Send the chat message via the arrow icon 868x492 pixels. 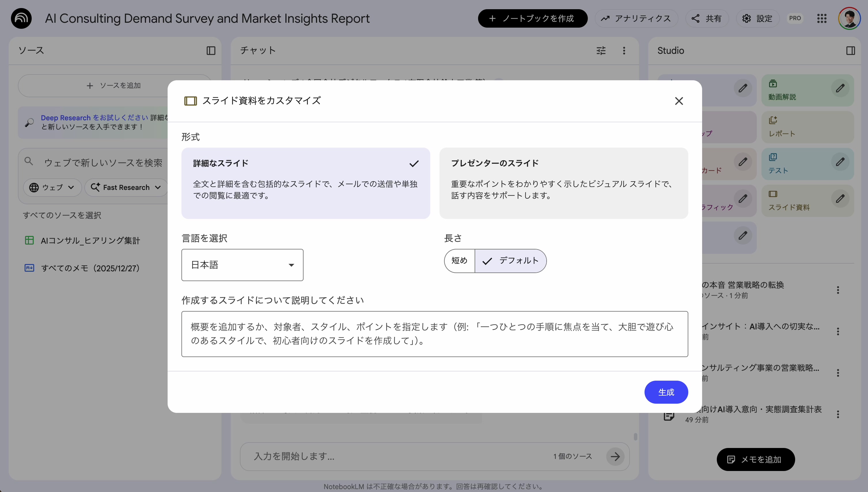tap(615, 456)
